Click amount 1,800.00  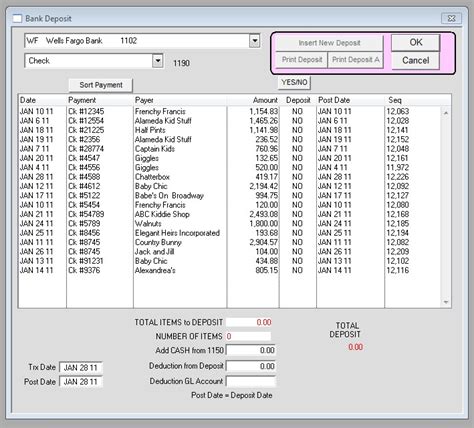(263, 223)
